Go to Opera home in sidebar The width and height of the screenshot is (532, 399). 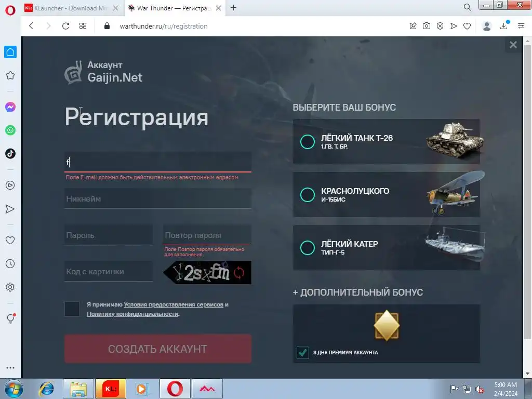[10, 52]
